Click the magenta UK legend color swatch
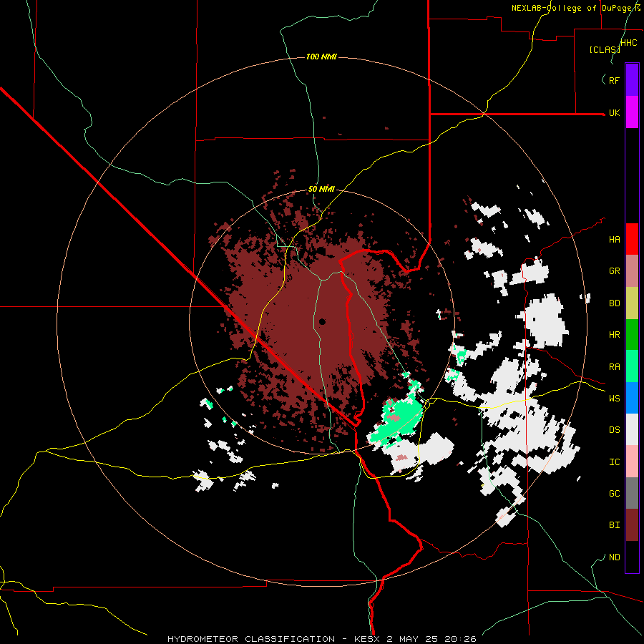 coord(632,112)
